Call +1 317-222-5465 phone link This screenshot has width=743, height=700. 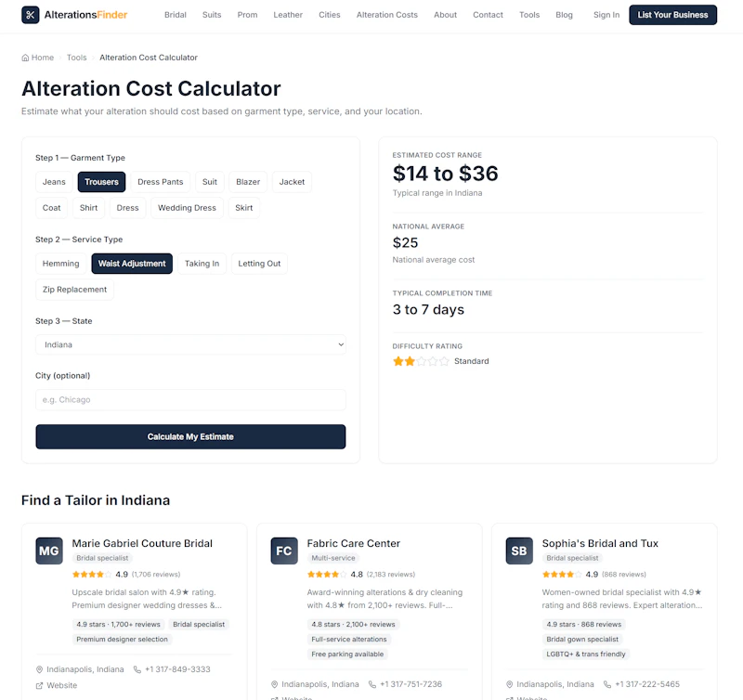coord(646,684)
